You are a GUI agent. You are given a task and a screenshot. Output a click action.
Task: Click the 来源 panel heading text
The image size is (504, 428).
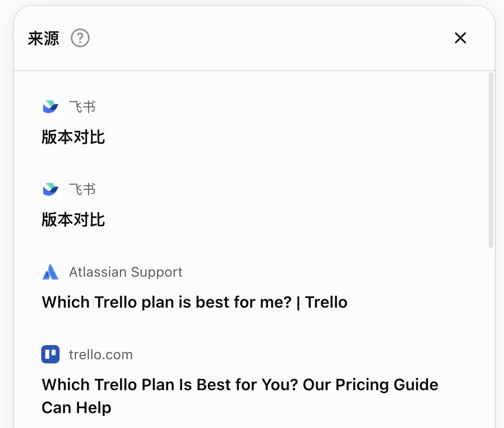pos(44,38)
